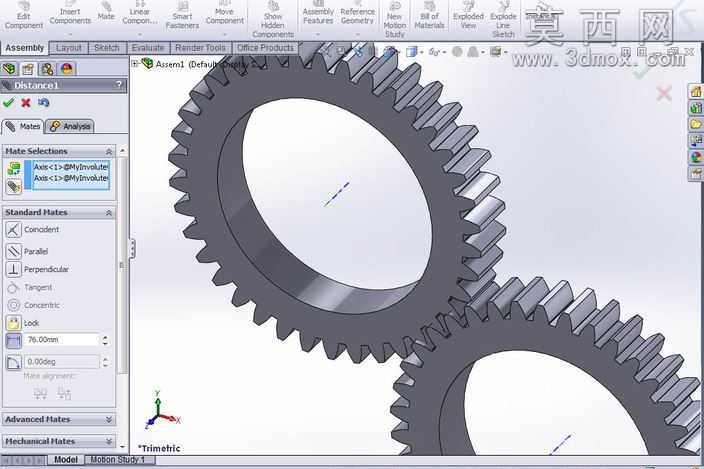Expand the Mechanical Mates section
The image size is (704, 469).
(x=109, y=442)
